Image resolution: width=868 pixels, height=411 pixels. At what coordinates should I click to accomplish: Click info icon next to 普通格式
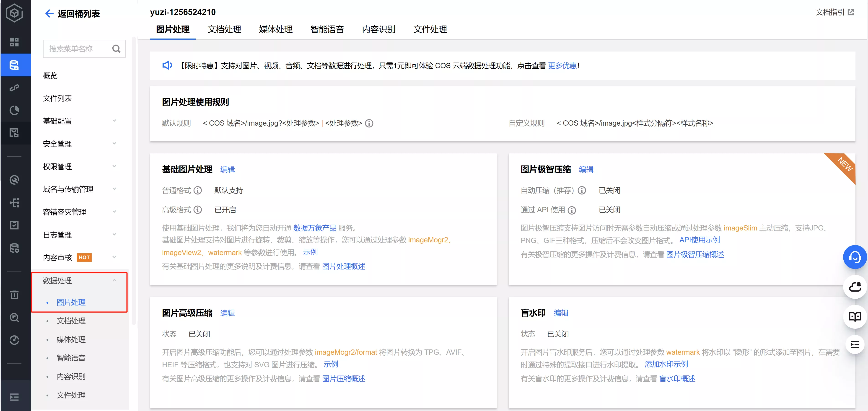[x=198, y=190]
